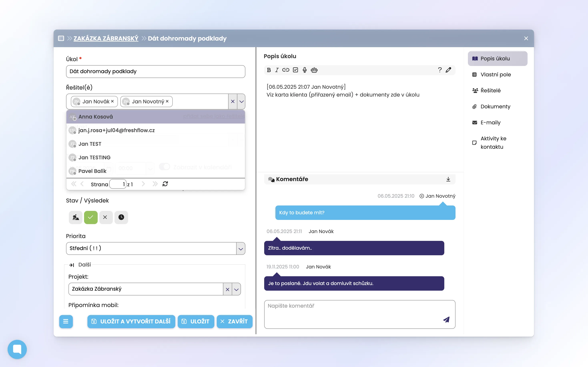588x367 pixels.
Task: Insert a checklist in task description
Action: [295, 70]
